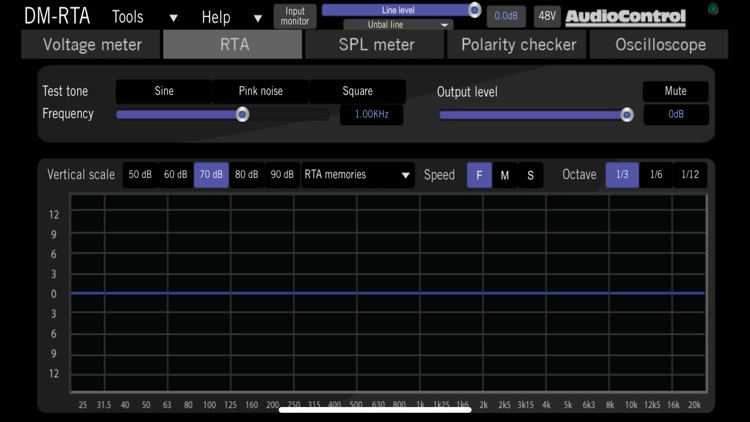The height and width of the screenshot is (422, 750).
Task: Toggle the Input monitor button
Action: pyautogui.click(x=295, y=16)
